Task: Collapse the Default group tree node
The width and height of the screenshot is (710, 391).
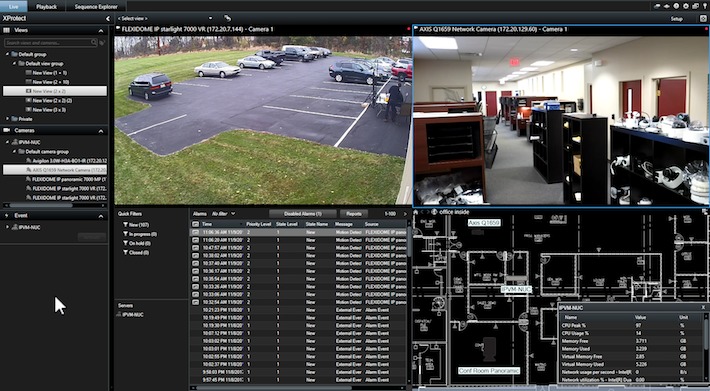Action: 7,54
